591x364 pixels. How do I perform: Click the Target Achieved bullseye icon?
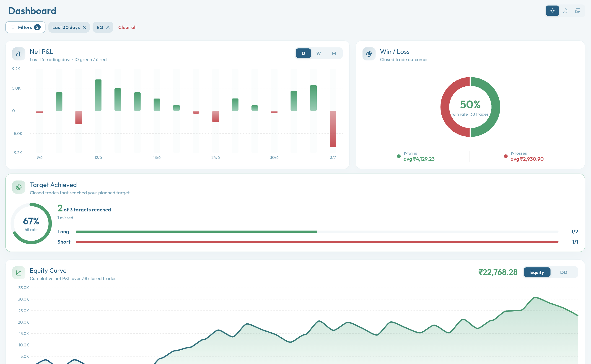(19, 187)
